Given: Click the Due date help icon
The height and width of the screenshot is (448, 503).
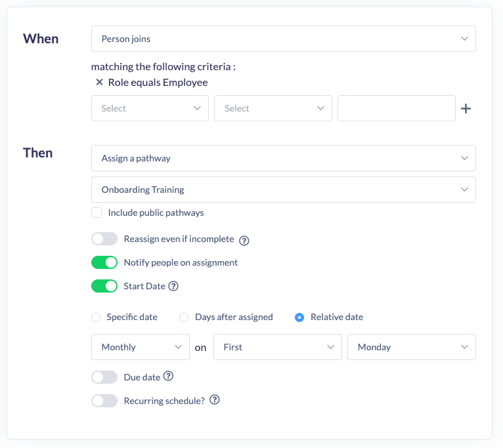Looking at the screenshot, I should click(168, 377).
